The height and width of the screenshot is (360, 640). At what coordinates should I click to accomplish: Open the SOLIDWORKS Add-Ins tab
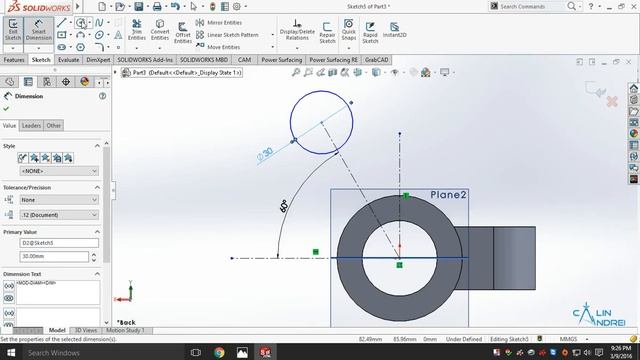pyautogui.click(x=145, y=60)
